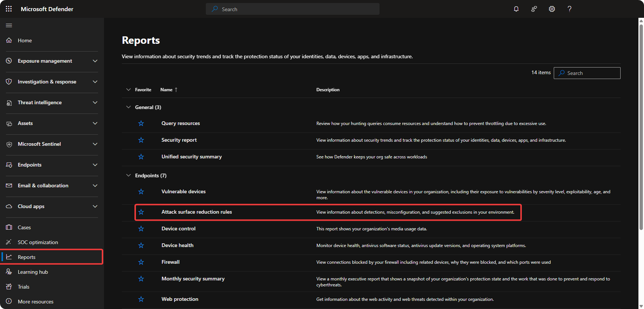Favorite the Query resources report star

tap(141, 124)
